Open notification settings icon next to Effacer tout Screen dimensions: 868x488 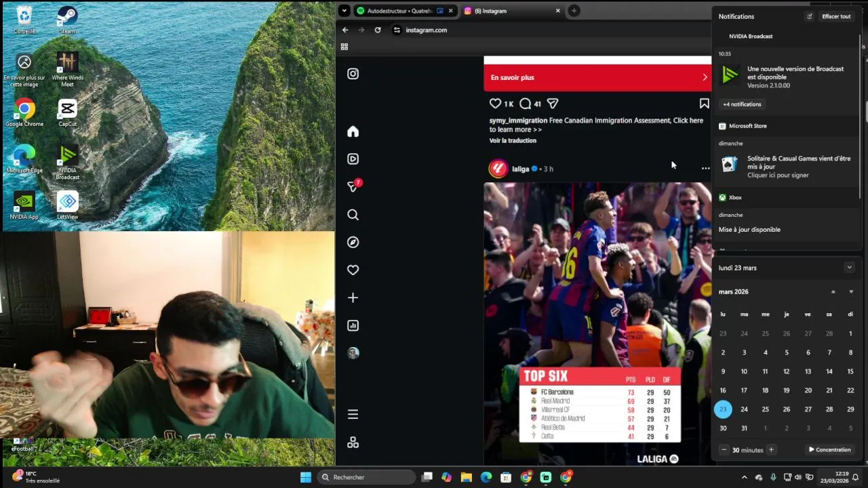[x=809, y=16]
